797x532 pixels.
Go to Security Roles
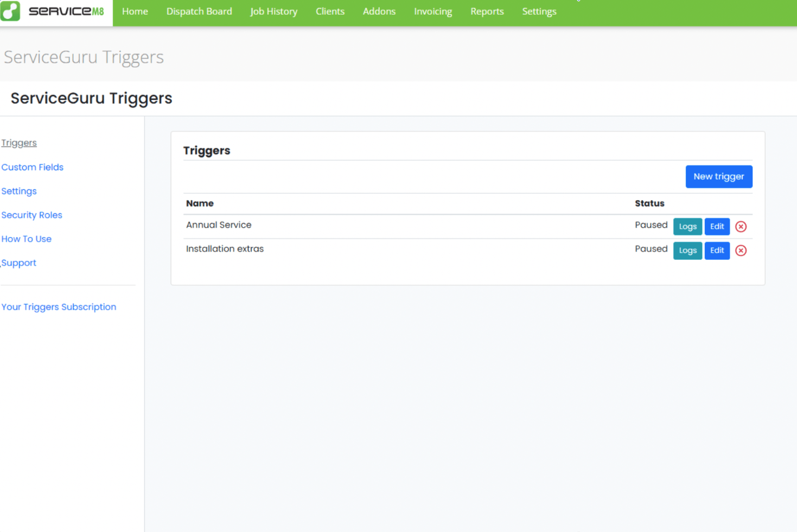click(32, 215)
